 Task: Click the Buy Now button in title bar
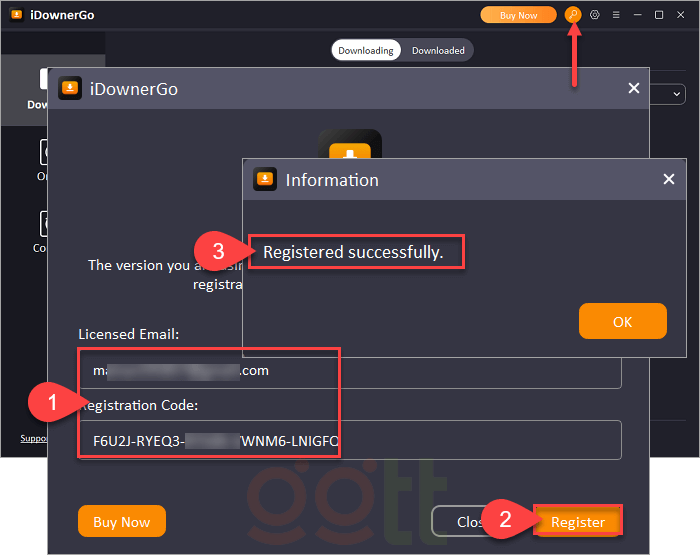[518, 15]
